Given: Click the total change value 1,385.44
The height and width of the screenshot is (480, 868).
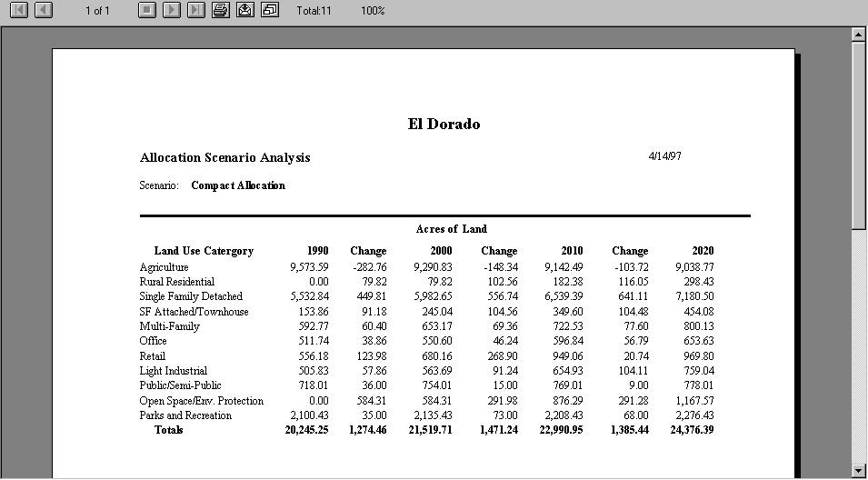Looking at the screenshot, I should [x=629, y=430].
